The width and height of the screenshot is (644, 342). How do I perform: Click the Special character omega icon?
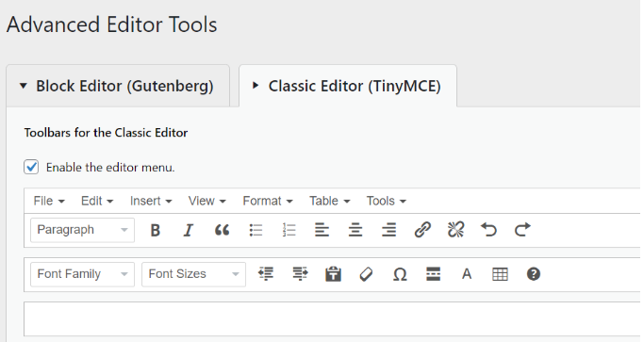(x=400, y=274)
